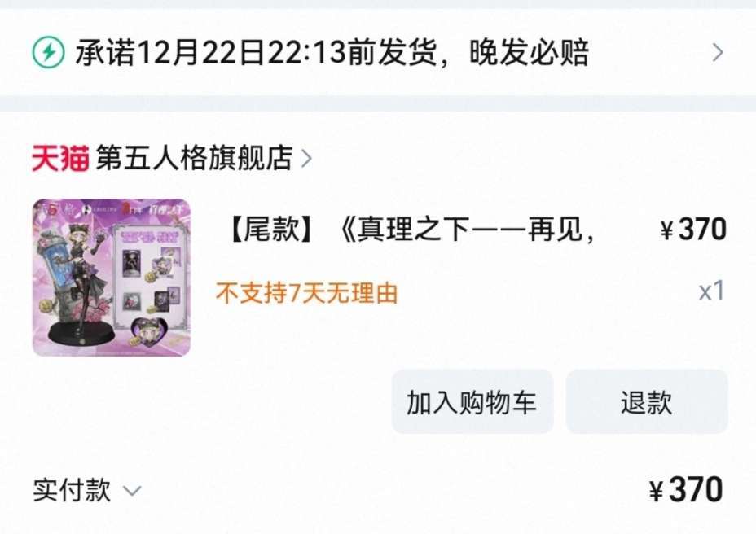The width and height of the screenshot is (756, 534).
Task: Tap the x1 quantity indicator
Action: tap(711, 291)
